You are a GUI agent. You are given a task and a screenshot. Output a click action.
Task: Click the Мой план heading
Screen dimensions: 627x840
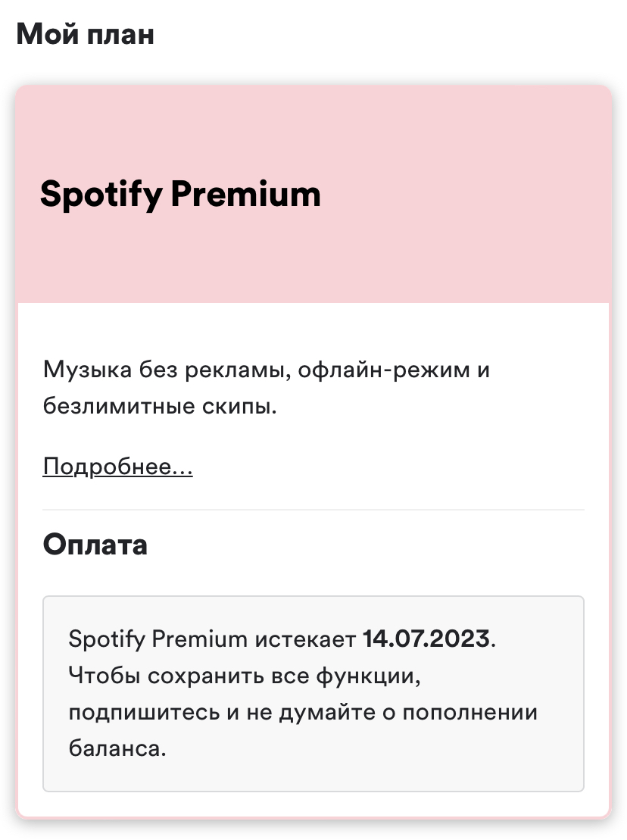pyautogui.click(x=85, y=34)
